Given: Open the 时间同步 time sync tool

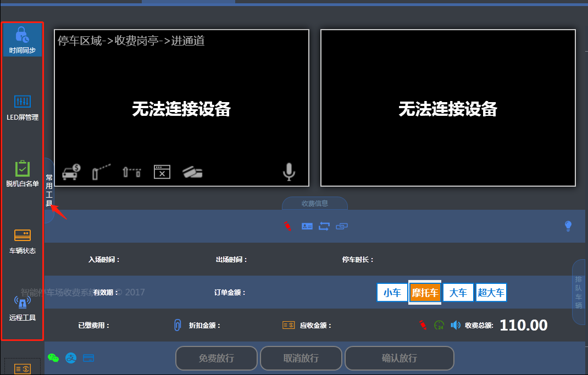Looking at the screenshot, I should tap(23, 40).
